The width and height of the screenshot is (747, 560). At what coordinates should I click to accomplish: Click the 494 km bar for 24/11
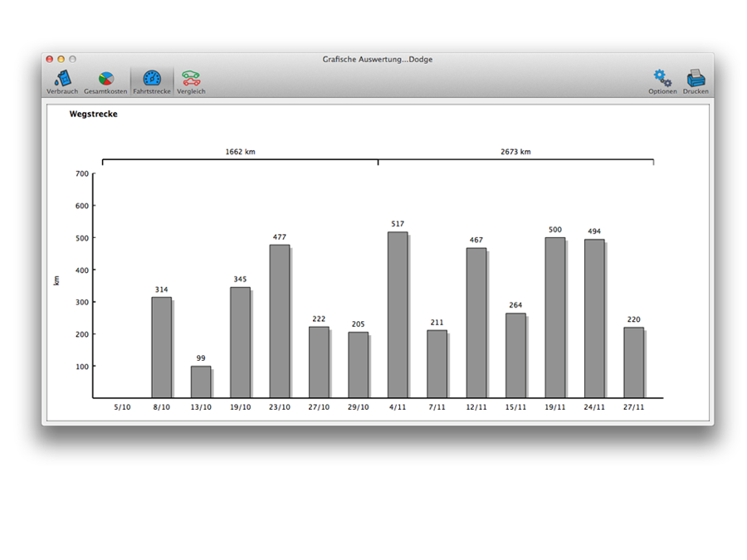[594, 319]
